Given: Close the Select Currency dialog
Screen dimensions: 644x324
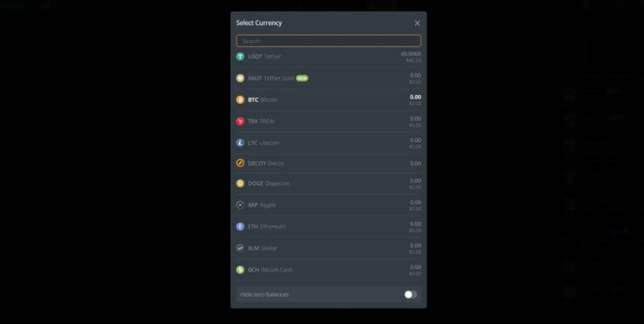Looking at the screenshot, I should (418, 23).
